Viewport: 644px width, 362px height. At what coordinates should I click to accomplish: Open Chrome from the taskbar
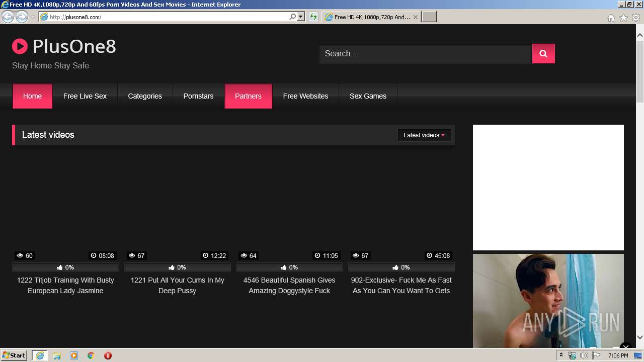(x=91, y=355)
